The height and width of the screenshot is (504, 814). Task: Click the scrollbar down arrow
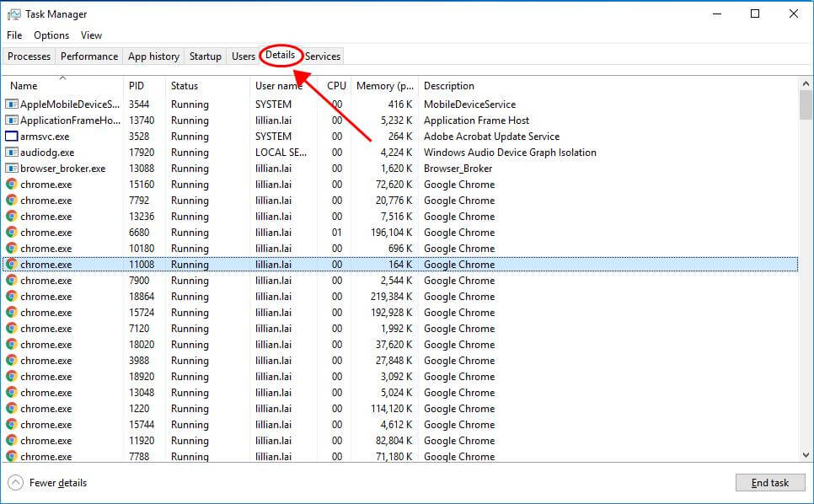806,455
